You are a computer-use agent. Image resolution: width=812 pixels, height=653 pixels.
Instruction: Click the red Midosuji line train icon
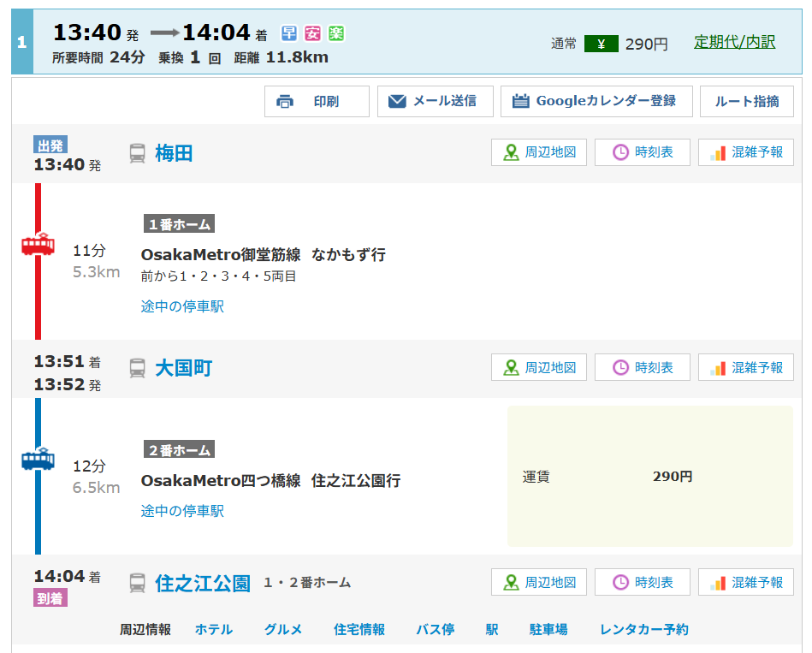pos(38,245)
